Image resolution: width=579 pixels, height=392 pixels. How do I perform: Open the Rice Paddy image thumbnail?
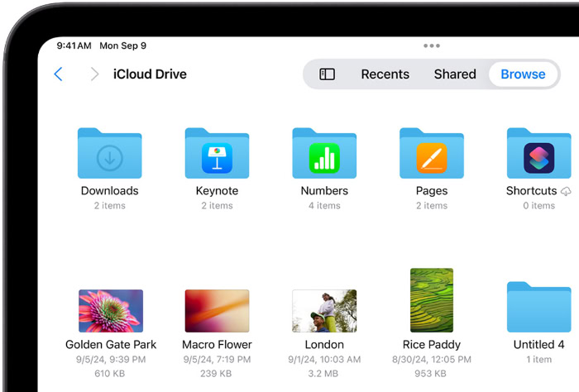432,300
